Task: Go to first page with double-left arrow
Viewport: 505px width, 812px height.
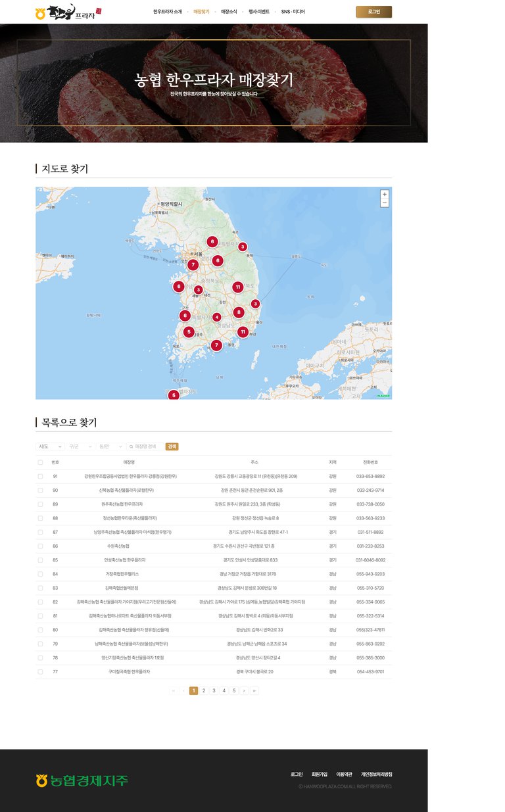Action: click(x=174, y=691)
